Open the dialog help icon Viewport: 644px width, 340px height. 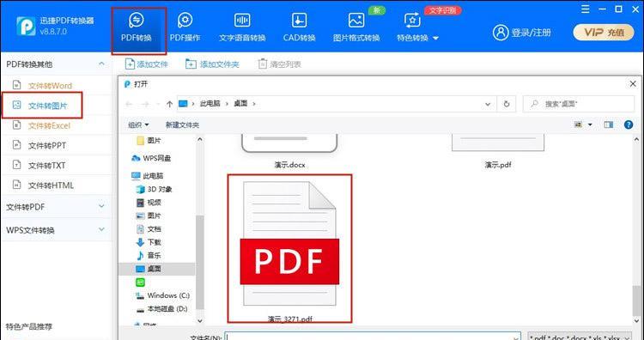coord(629,124)
